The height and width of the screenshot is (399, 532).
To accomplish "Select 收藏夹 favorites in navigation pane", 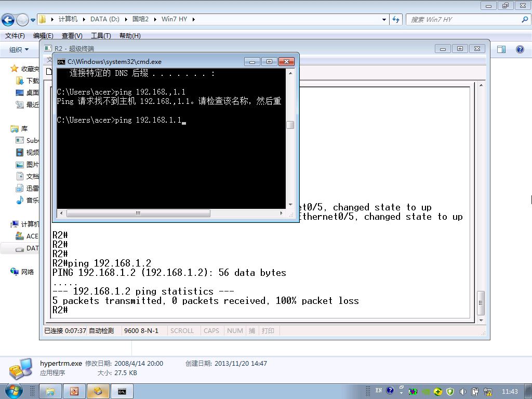I will click(x=25, y=69).
